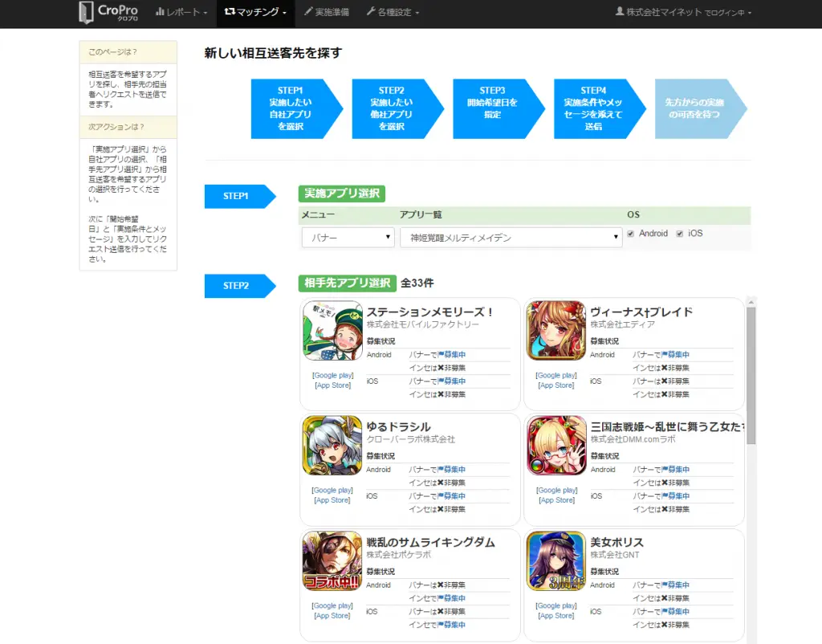Click the STEP1 実施したい自社アプリを選択 arrow
The width and height of the screenshot is (822, 644).
click(296, 108)
